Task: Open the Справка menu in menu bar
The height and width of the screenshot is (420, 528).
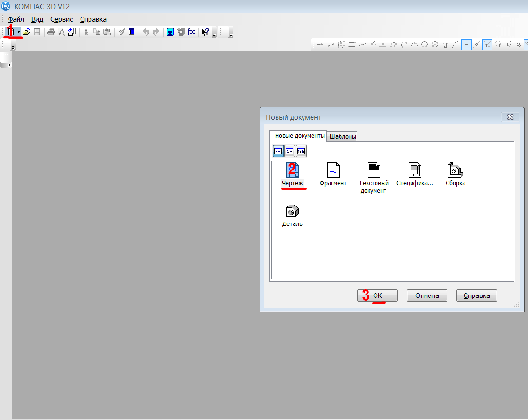Action: pos(93,19)
